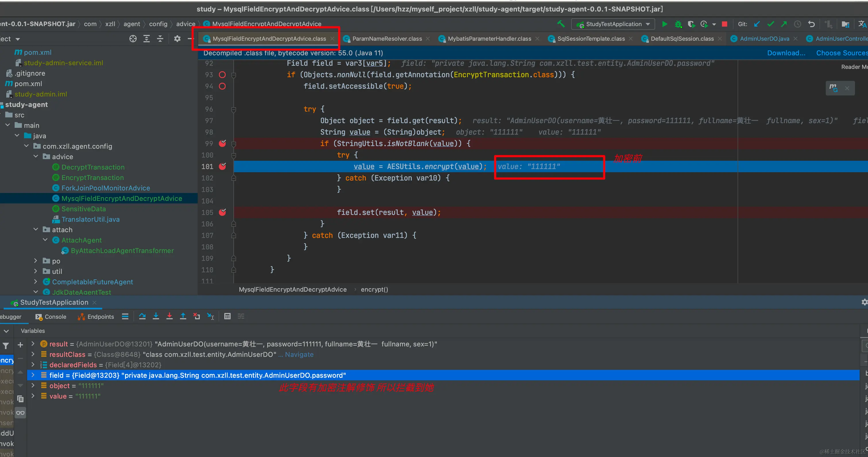The width and height of the screenshot is (868, 457).
Task: Run with Coverage shield icon
Action: tap(691, 24)
